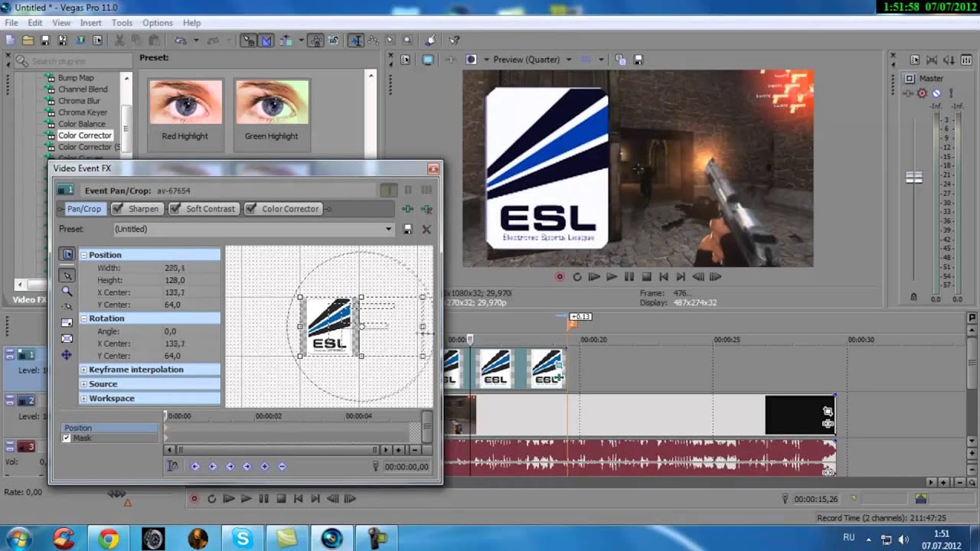The width and height of the screenshot is (980, 551).
Task: Toggle Sync Cursor icon in Pan/Crop keyframe bar
Action: [173, 466]
